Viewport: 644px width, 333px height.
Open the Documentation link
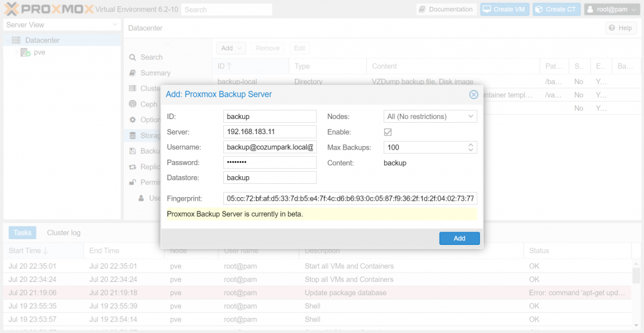click(447, 9)
